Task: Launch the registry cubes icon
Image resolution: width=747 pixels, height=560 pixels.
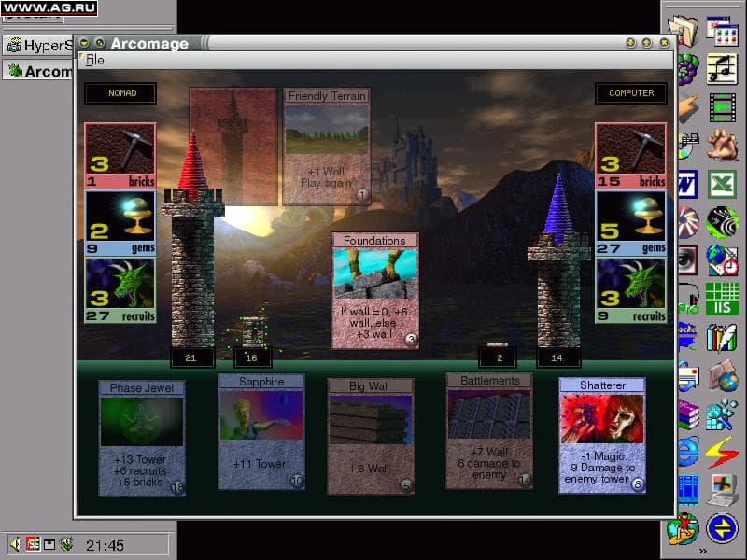Action: coord(722,414)
